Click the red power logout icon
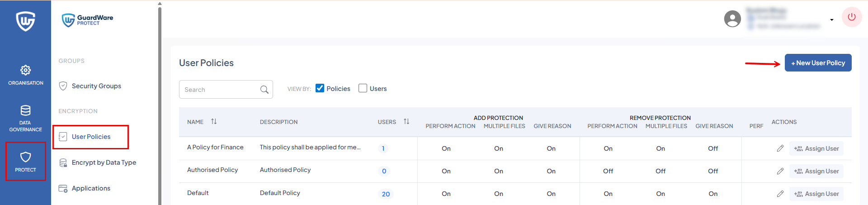868x205 pixels. (851, 17)
